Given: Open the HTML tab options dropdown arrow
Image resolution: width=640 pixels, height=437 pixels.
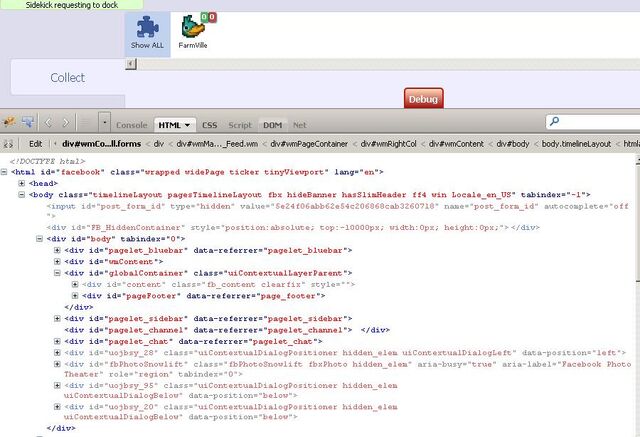Looking at the screenshot, I should [187, 125].
